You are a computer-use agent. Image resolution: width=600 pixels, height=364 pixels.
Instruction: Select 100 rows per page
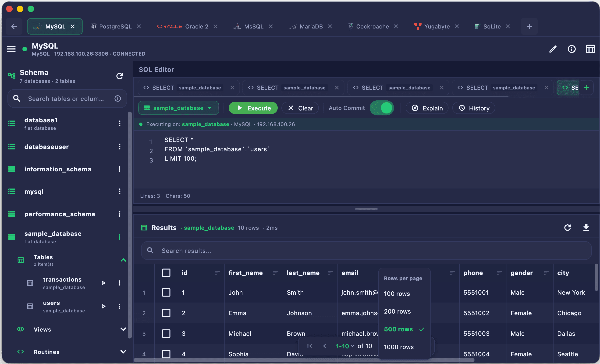tap(405, 294)
